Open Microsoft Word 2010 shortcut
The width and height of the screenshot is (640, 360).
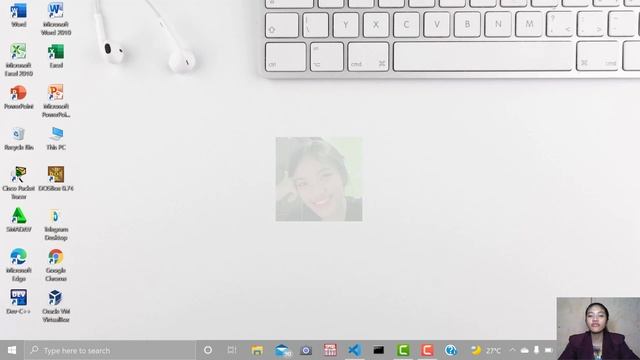[56, 19]
